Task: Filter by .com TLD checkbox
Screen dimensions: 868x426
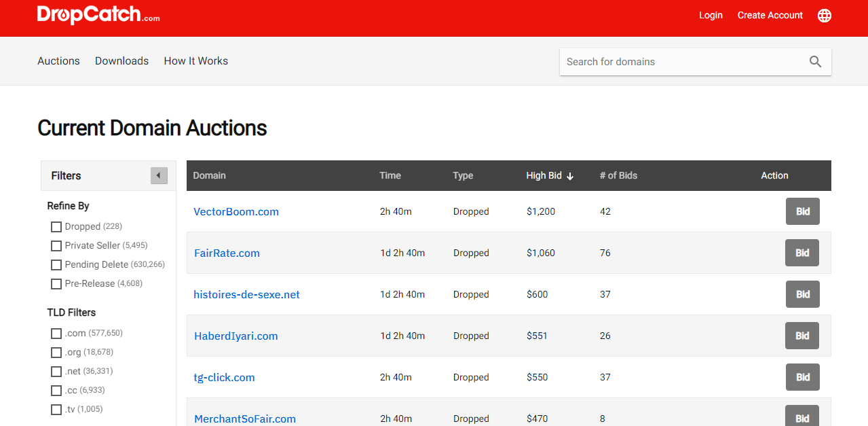Action: (56, 334)
